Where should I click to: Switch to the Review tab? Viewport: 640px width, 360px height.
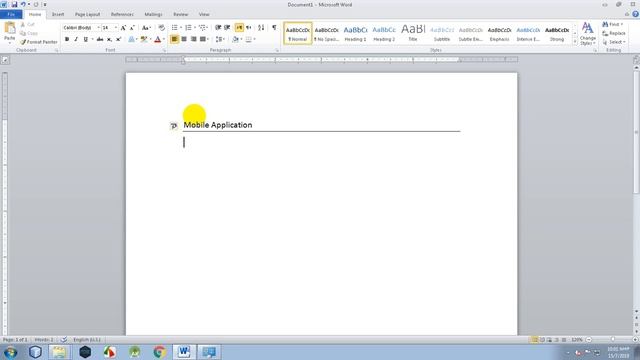[180, 14]
